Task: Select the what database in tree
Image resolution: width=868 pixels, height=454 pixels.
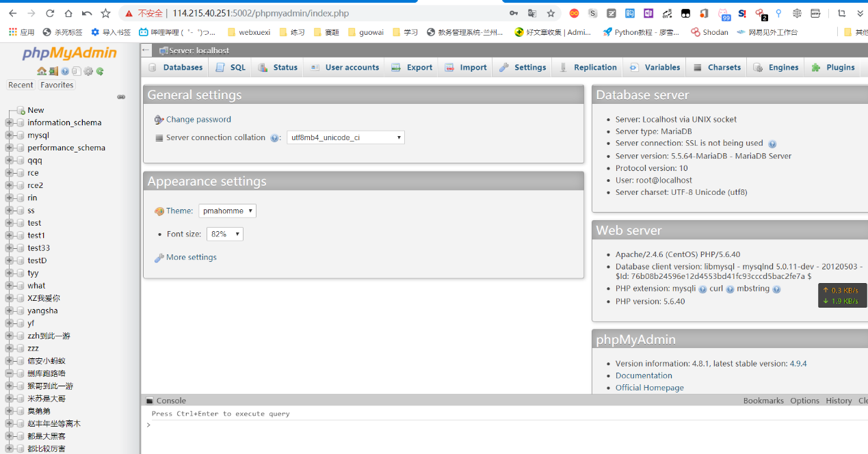Action: [36, 286]
